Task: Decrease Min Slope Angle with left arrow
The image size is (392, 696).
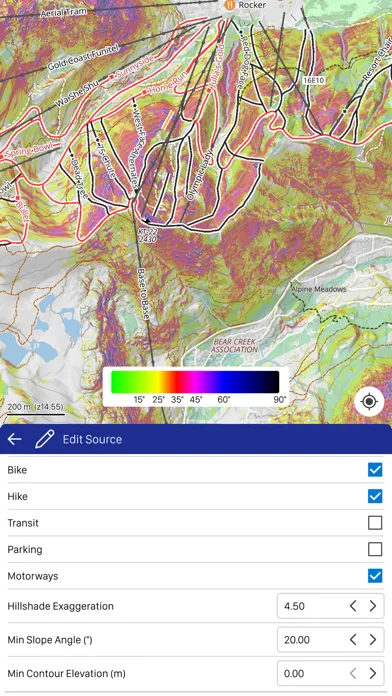Action: tap(353, 640)
